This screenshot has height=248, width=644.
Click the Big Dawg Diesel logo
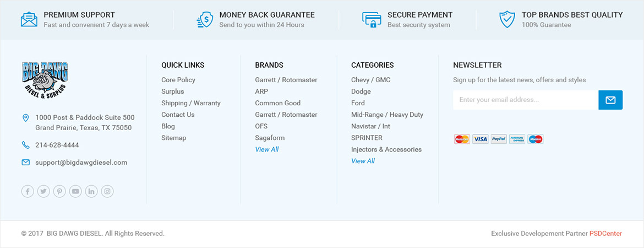coord(45,80)
